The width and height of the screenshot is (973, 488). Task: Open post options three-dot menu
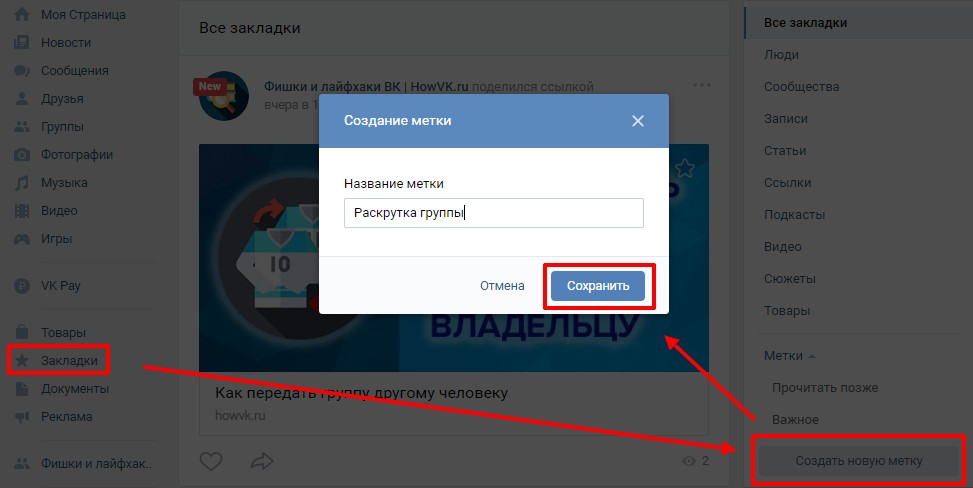702,85
